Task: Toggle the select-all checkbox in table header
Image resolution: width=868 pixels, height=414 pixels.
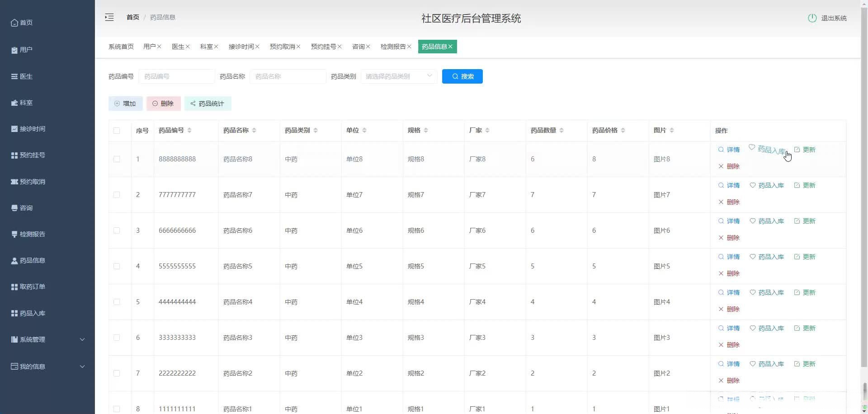Action: pyautogui.click(x=117, y=131)
